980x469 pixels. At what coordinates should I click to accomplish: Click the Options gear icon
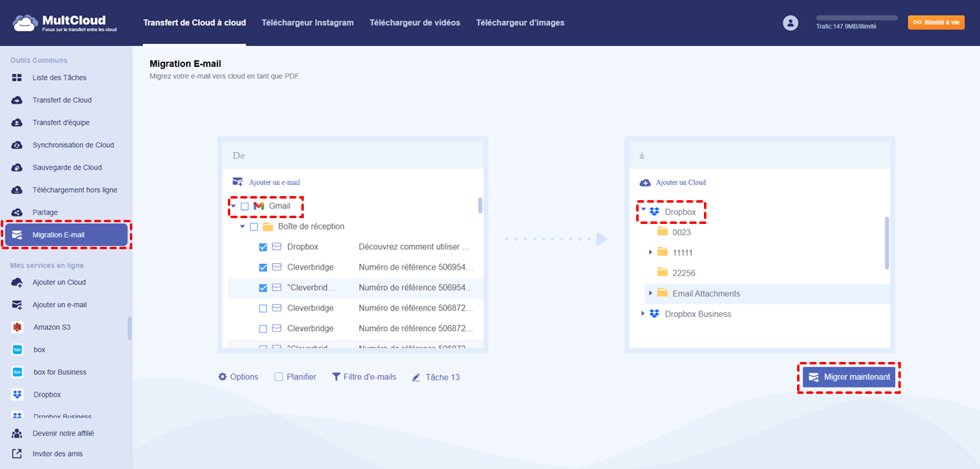(222, 377)
